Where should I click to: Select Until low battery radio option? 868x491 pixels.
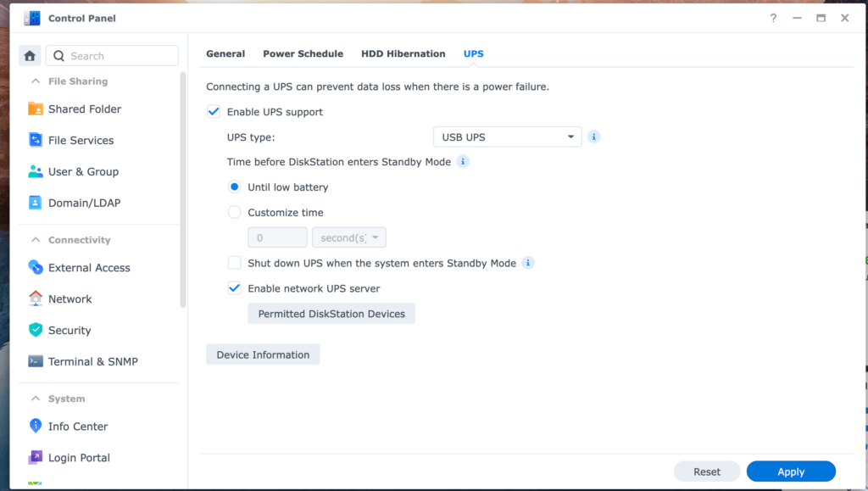(234, 187)
